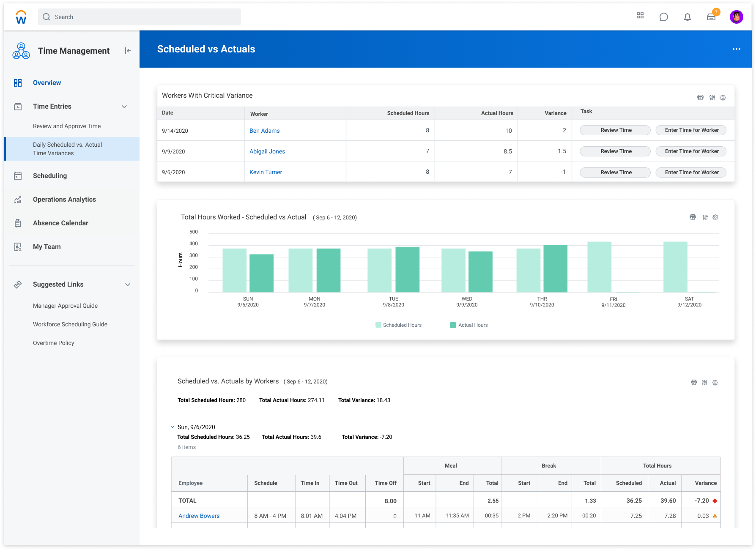
Task: Collapse the Sun, 9/6/2020 group
Action: click(172, 427)
